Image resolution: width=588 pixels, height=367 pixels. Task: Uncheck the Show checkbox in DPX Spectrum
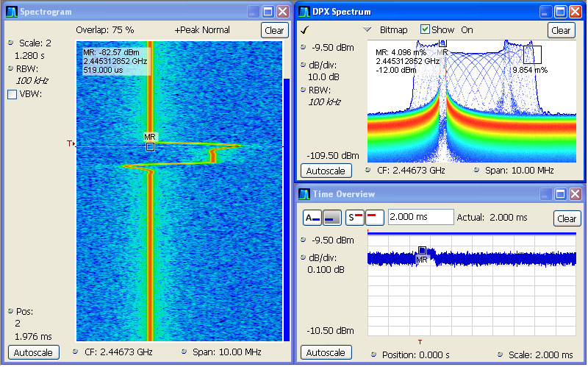click(x=425, y=30)
